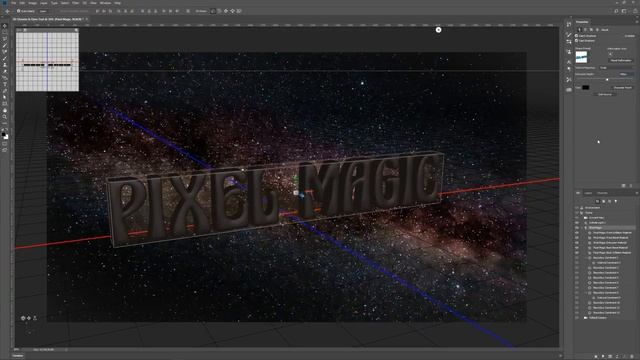Open the 3D panel flyout menu
The image size is (640, 360).
point(637,193)
